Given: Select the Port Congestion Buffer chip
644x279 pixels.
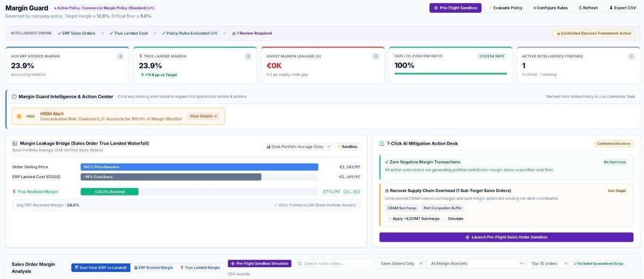Looking at the screenshot, I should point(442,208).
